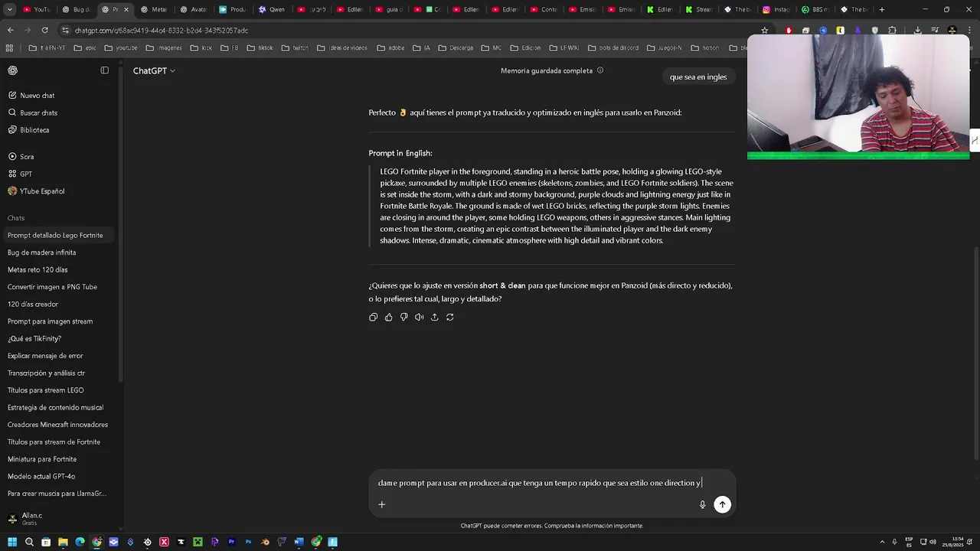Click the browser address bar URL
980x551 pixels.
(162, 30)
